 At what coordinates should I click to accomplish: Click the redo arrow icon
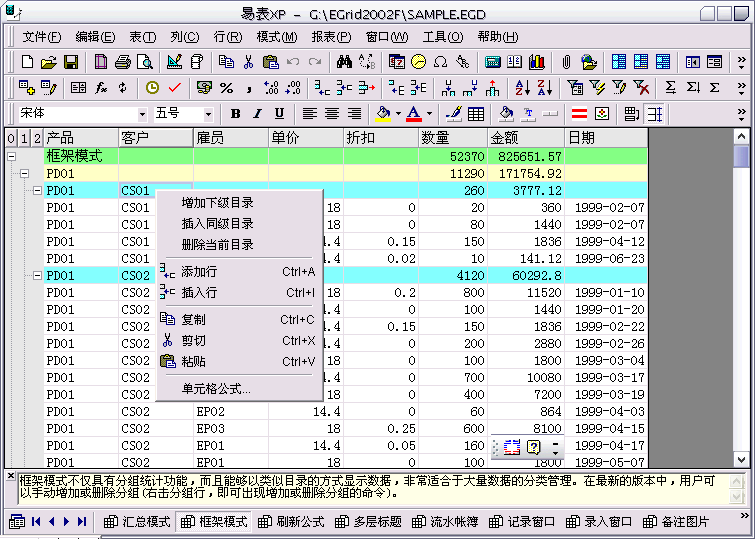(x=315, y=62)
